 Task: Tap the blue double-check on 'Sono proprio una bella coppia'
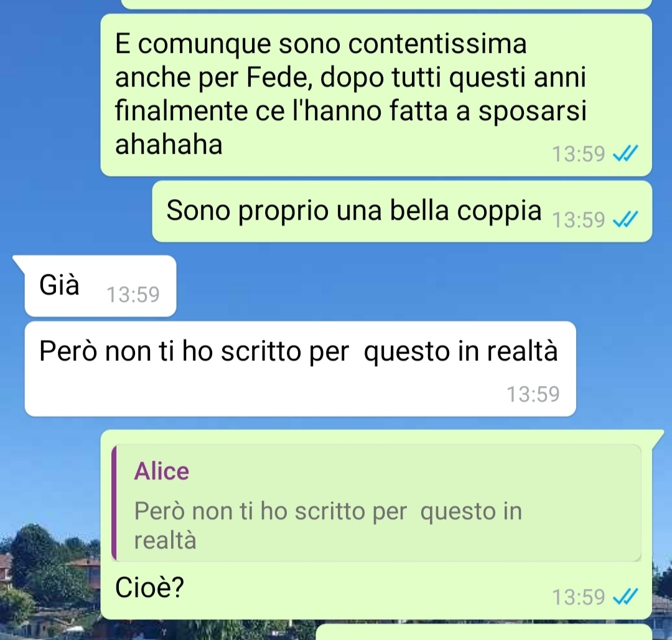pyautogui.click(x=625, y=220)
